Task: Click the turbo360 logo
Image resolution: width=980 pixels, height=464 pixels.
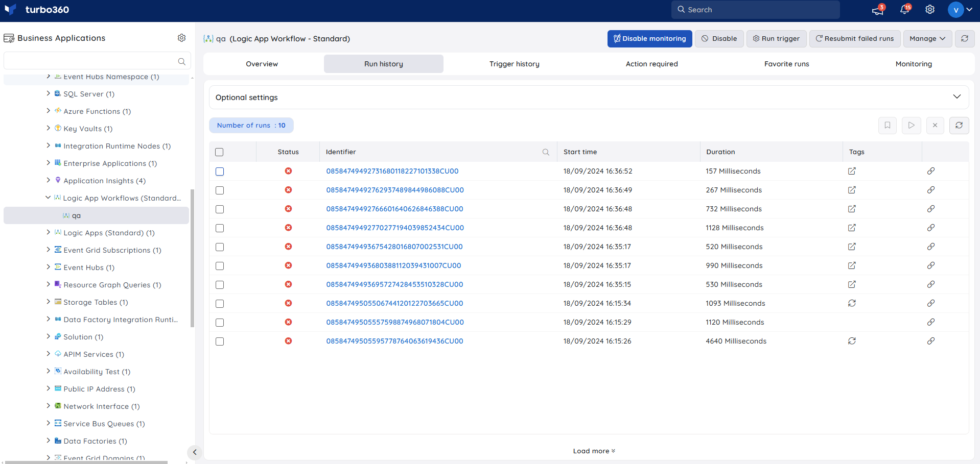Action: click(x=36, y=10)
